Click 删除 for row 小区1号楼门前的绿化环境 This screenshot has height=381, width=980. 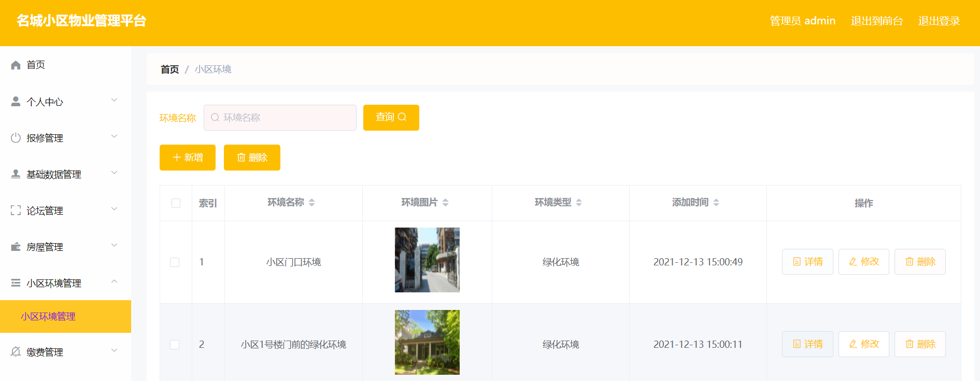920,344
